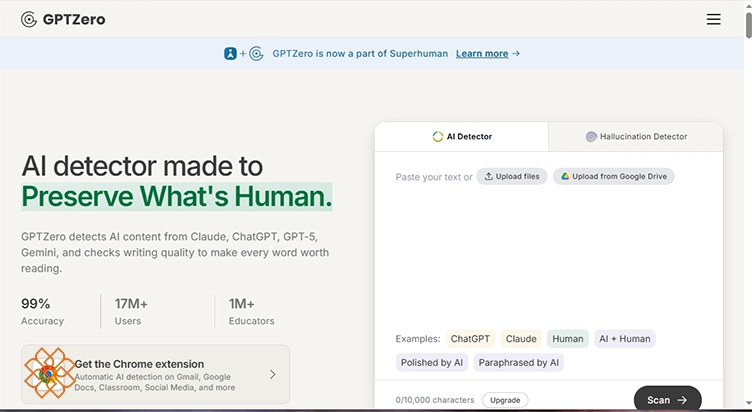Screen dimensions: 752x412
Task: Click the Google Drive icon
Action: (x=565, y=177)
